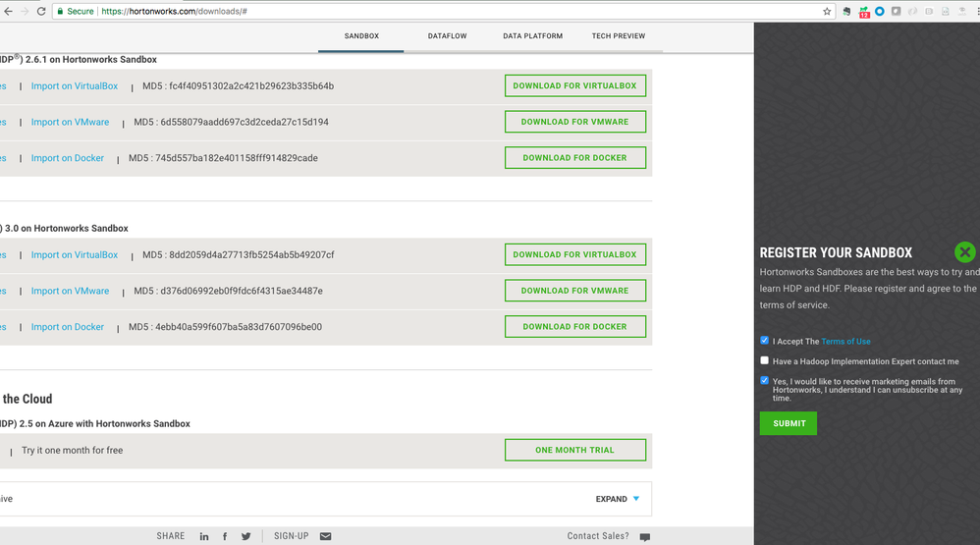Click the Register Your Sandbox heading
The height and width of the screenshot is (545, 980).
pos(836,253)
